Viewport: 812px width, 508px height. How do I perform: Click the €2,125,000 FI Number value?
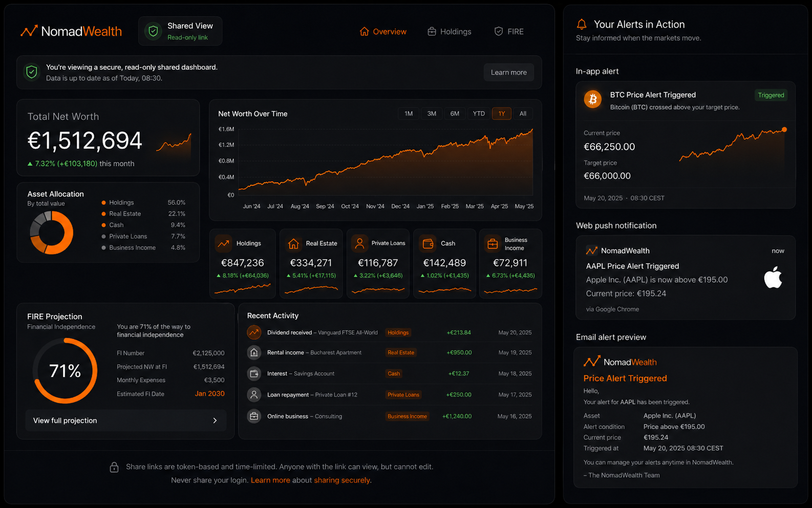pos(208,353)
